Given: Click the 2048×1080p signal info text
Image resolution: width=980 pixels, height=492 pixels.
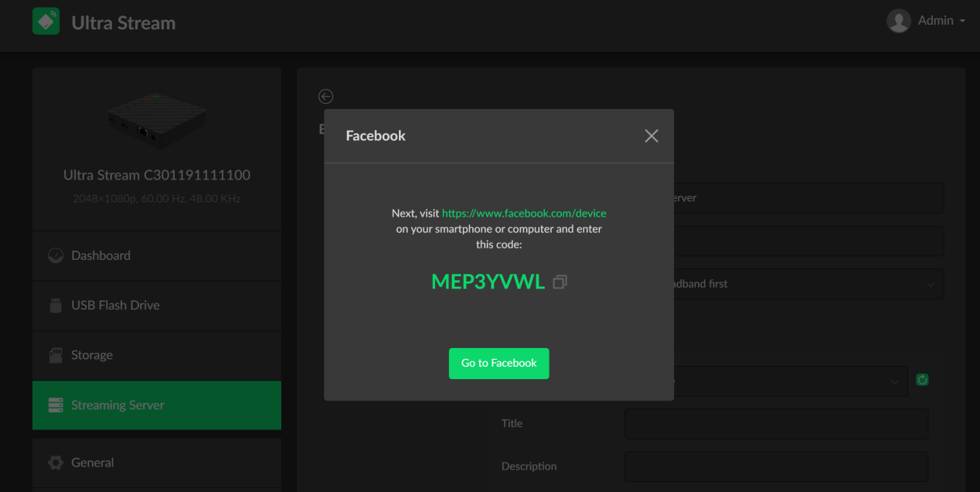Looking at the screenshot, I should point(157,199).
